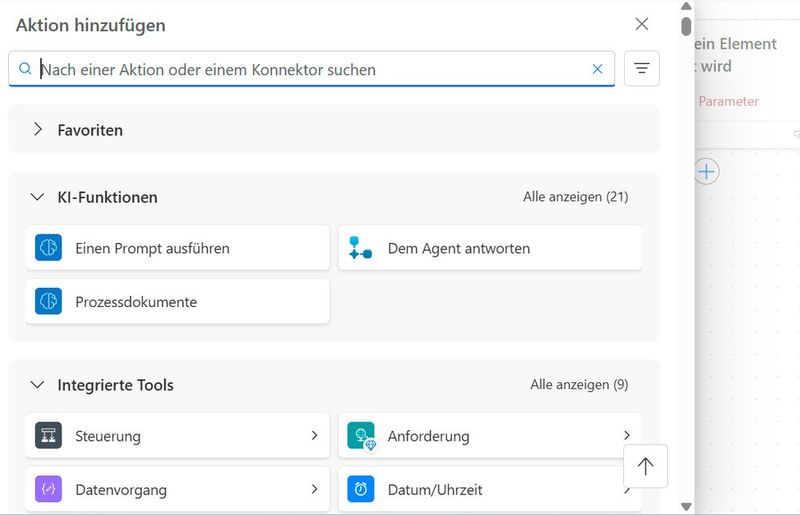The height and width of the screenshot is (515, 800).
Task: Click the search magnifier icon
Action: coord(25,68)
